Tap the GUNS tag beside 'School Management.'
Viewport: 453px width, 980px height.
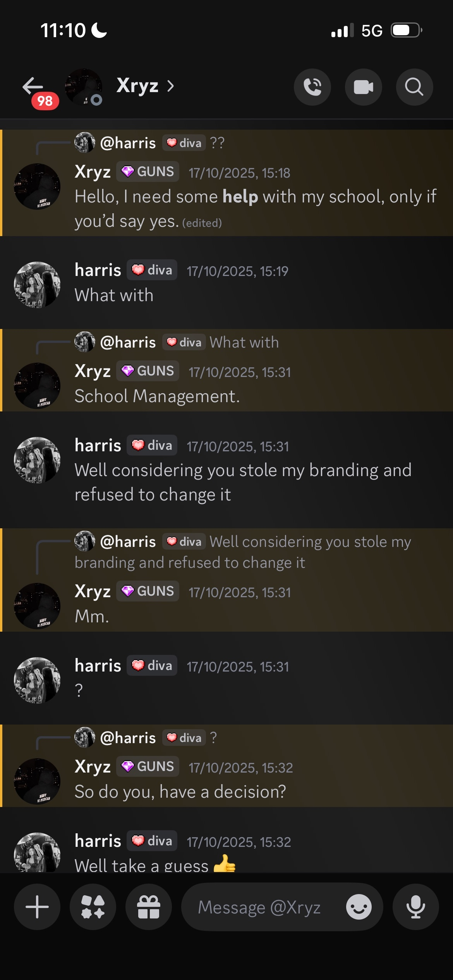click(148, 371)
